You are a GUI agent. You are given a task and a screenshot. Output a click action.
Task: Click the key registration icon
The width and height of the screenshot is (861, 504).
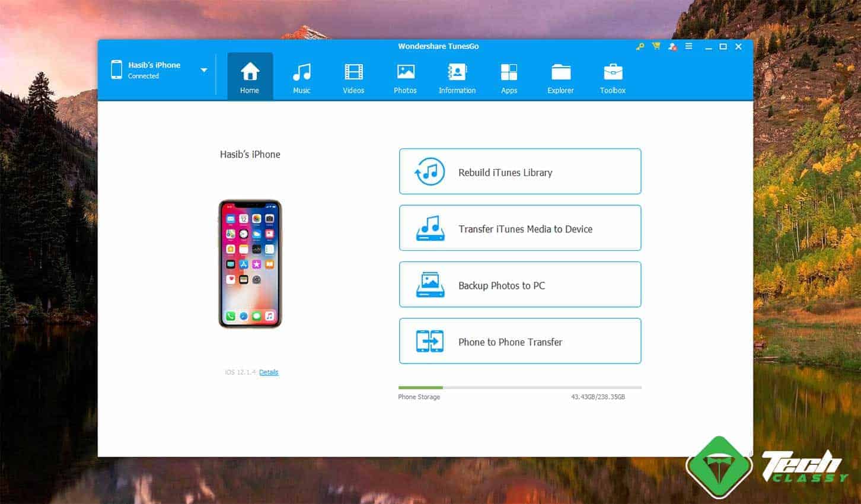(x=640, y=46)
